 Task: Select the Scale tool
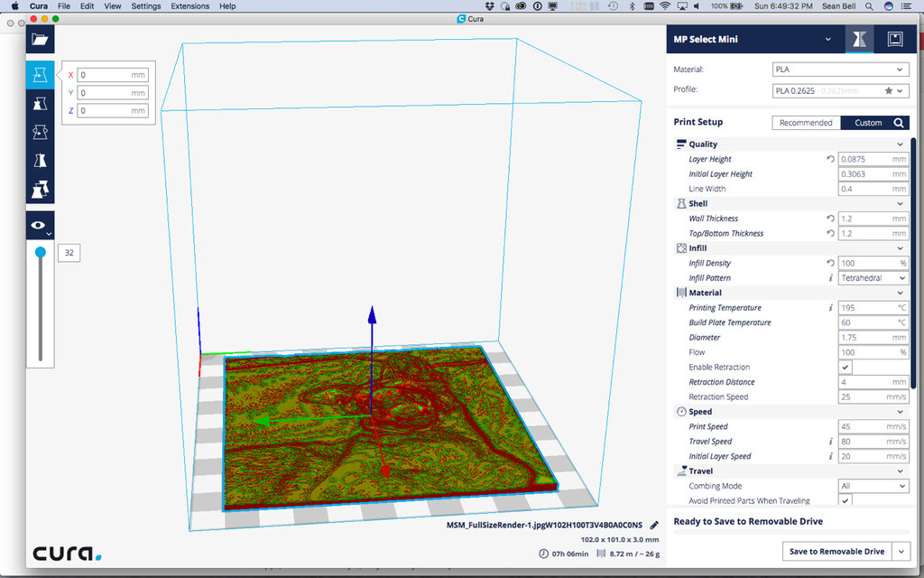[x=40, y=104]
